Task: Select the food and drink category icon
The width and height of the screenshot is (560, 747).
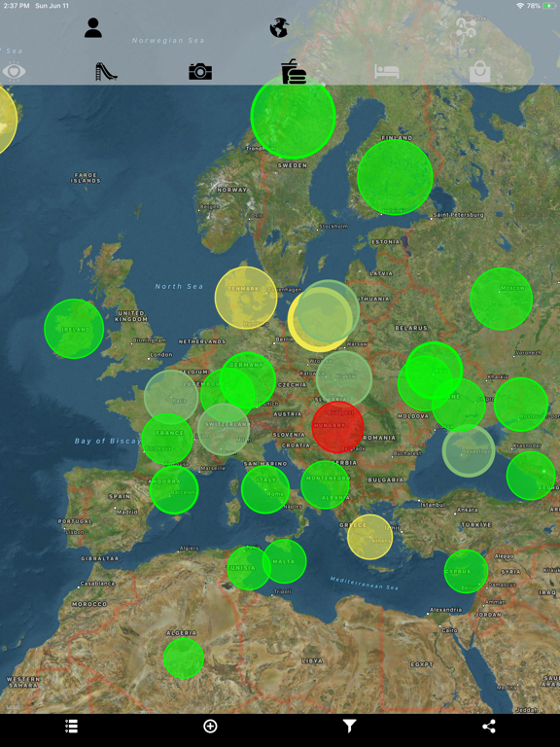Action: [294, 71]
